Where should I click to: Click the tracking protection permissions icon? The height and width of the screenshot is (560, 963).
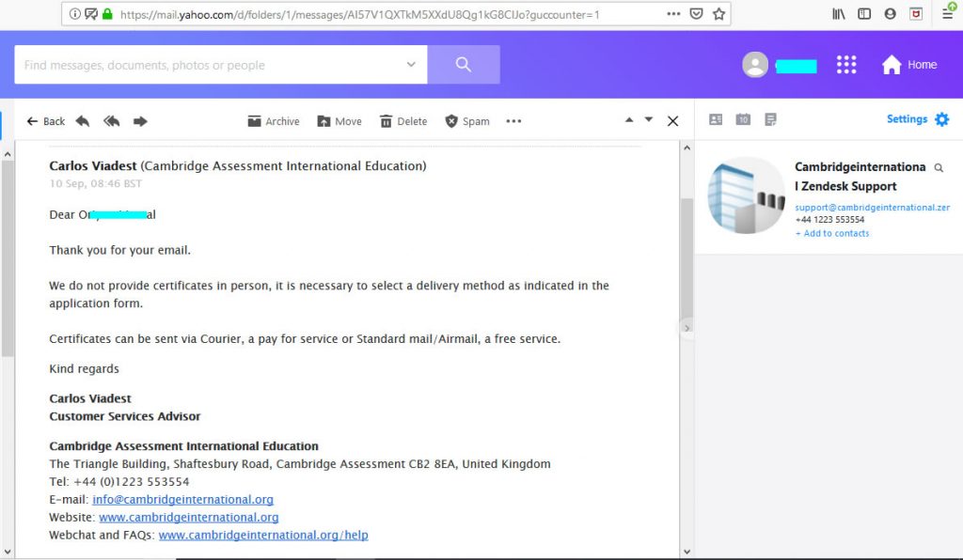coord(91,13)
